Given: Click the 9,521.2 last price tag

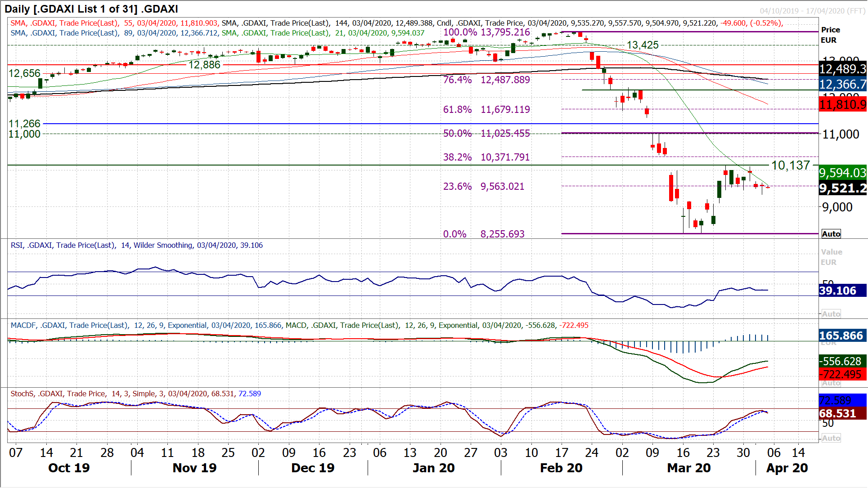Looking at the screenshot, I should pos(842,188).
